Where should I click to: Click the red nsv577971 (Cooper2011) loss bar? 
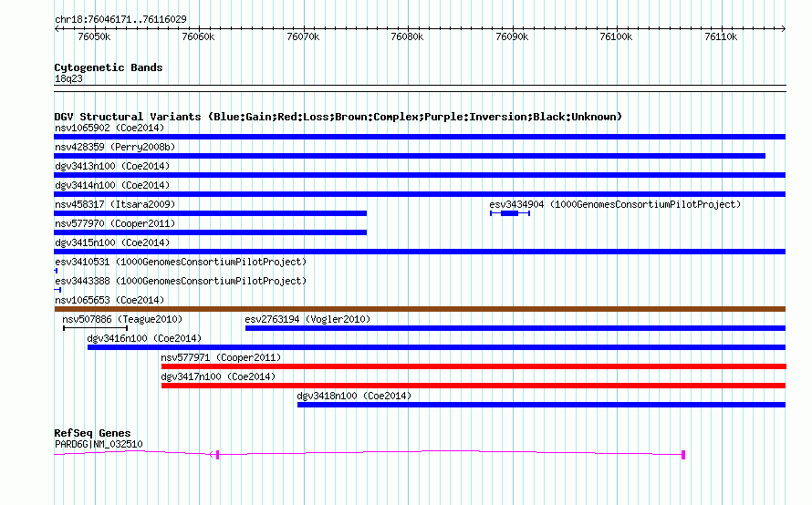(474, 366)
